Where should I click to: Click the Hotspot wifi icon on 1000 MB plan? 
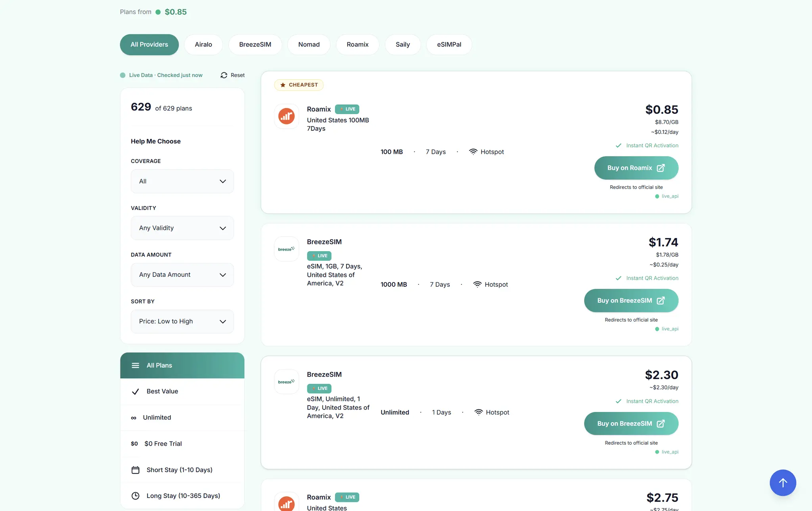pyautogui.click(x=477, y=284)
